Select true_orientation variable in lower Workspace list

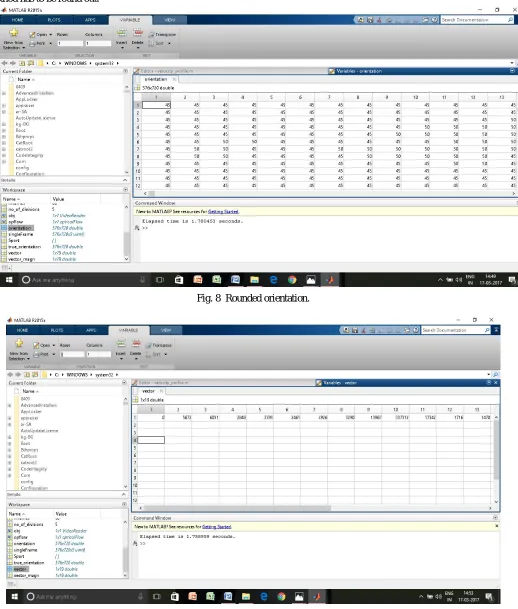29,563
